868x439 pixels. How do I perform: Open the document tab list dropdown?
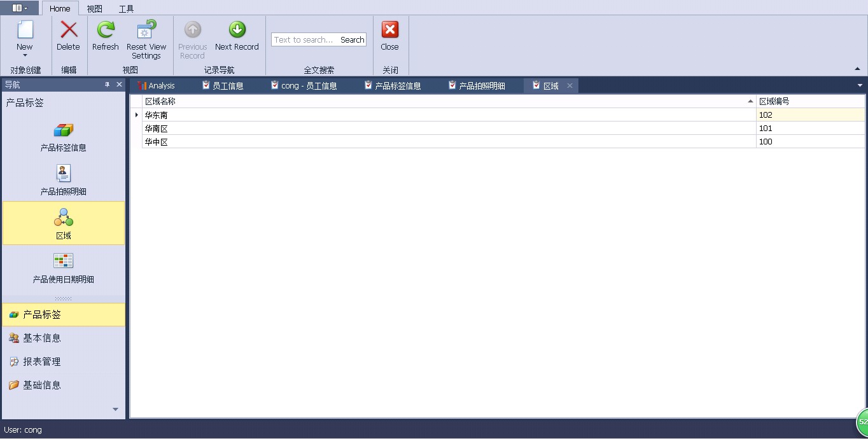tap(860, 85)
